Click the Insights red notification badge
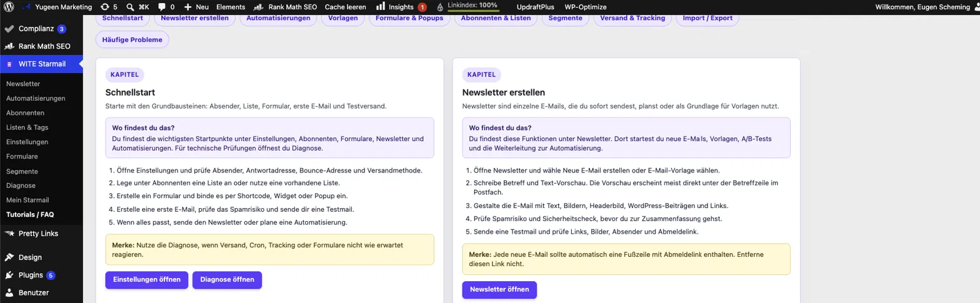The image size is (980, 303). tap(422, 7)
